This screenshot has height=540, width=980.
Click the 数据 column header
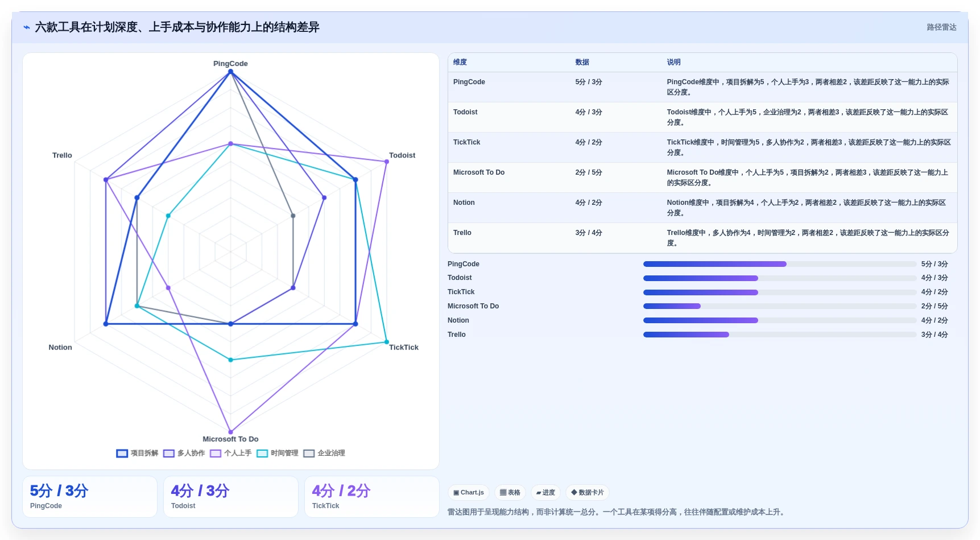[582, 63]
